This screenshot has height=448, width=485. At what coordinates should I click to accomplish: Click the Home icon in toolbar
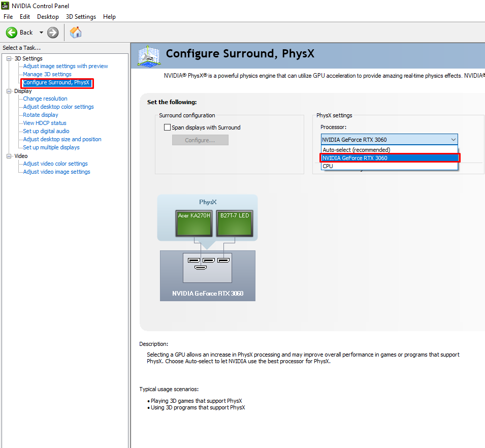pyautogui.click(x=76, y=33)
